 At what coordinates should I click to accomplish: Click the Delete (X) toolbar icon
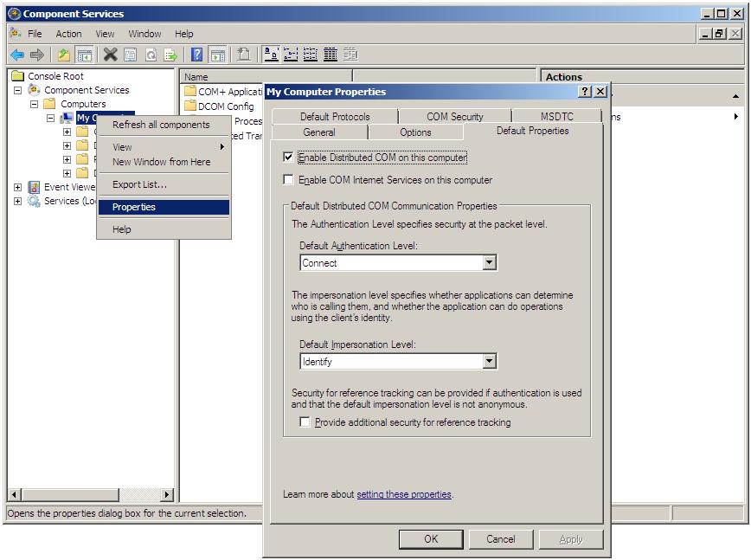(x=109, y=54)
